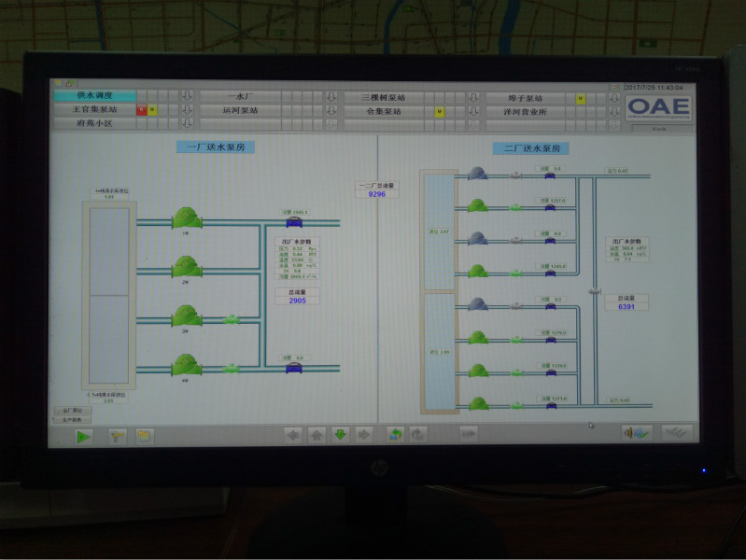Click the blue flow meter on pump 1# line
746x560 pixels.
[294, 222]
